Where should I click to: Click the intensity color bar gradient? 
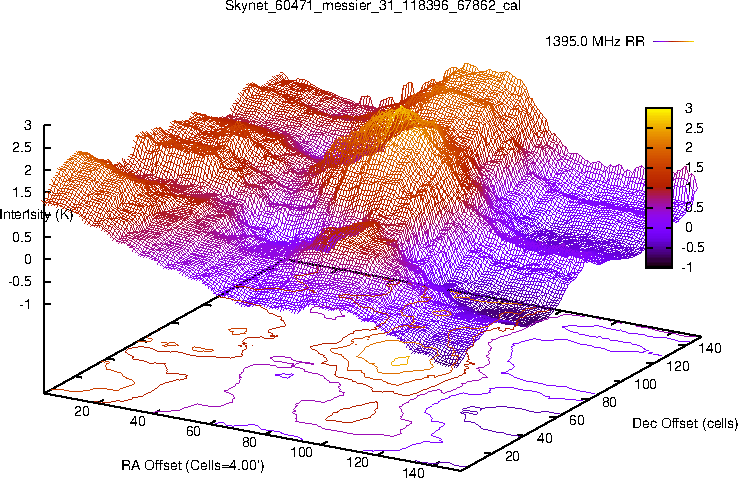click(x=659, y=188)
